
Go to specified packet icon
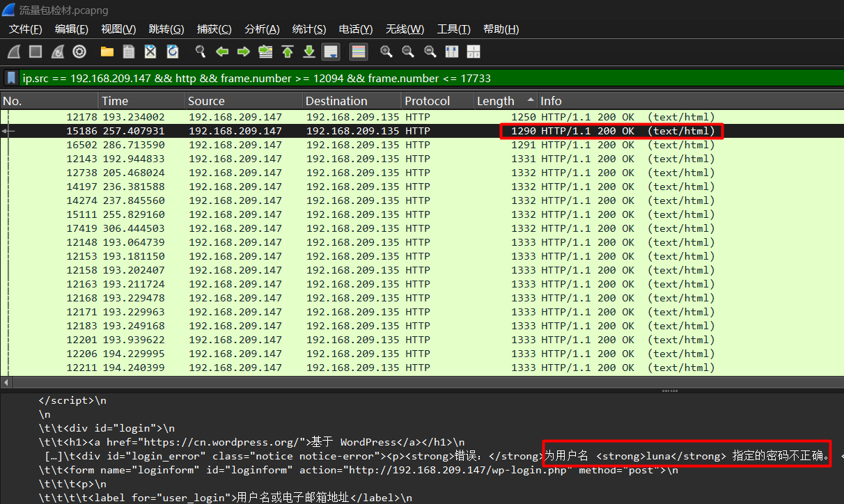point(265,52)
